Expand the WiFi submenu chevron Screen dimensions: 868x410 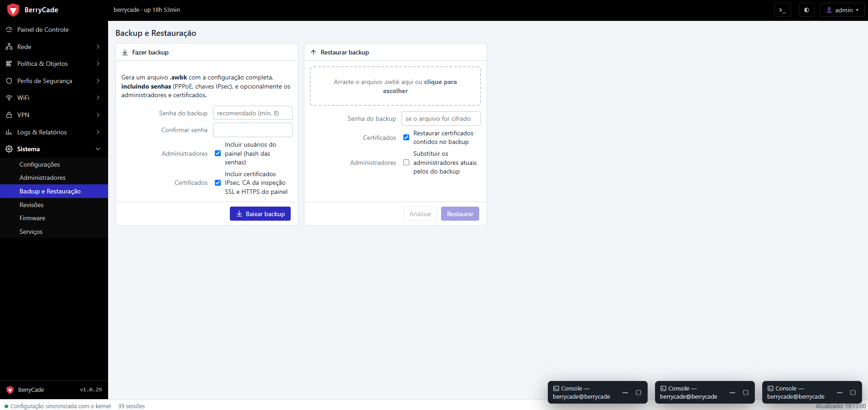click(x=98, y=98)
